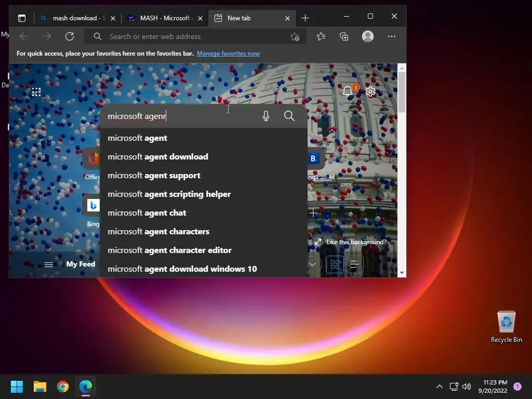
Task: Add a quick link with plus
Action: point(313,213)
